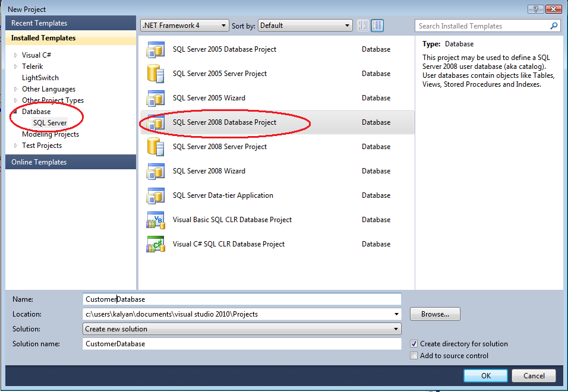Click the Help question mark button
Viewport: 568px width, 392px height.
click(536, 9)
